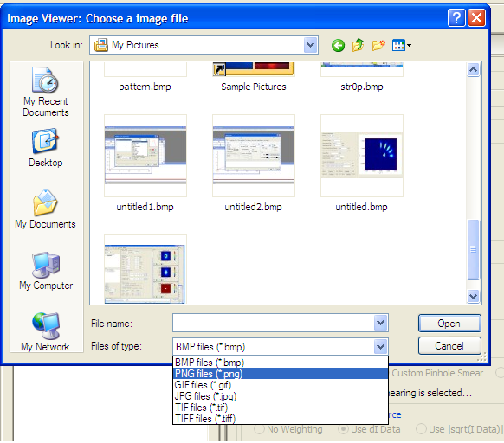Click the vertical scrollbar thumb
This screenshot has height=443, width=504.
click(x=473, y=249)
